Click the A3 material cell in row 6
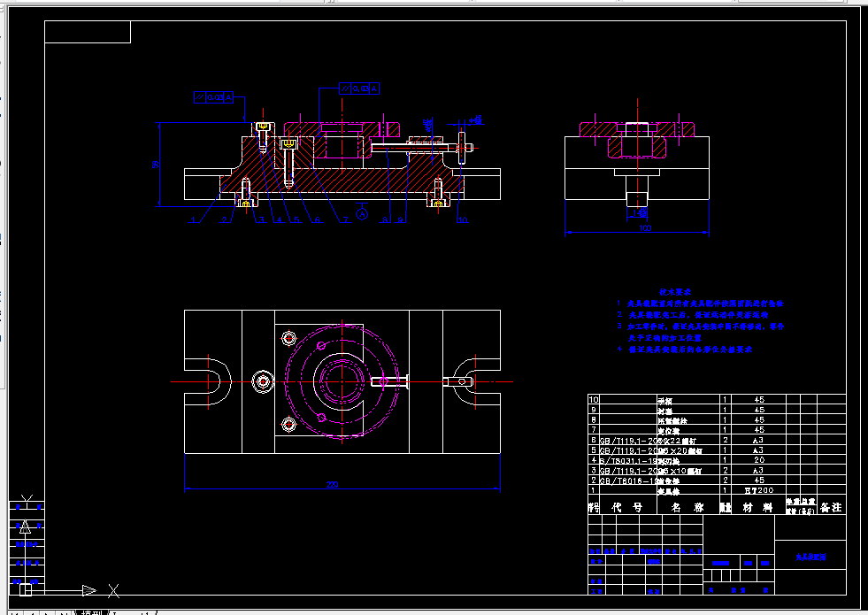Screen dimensions: 868x615 pyautogui.click(x=758, y=440)
